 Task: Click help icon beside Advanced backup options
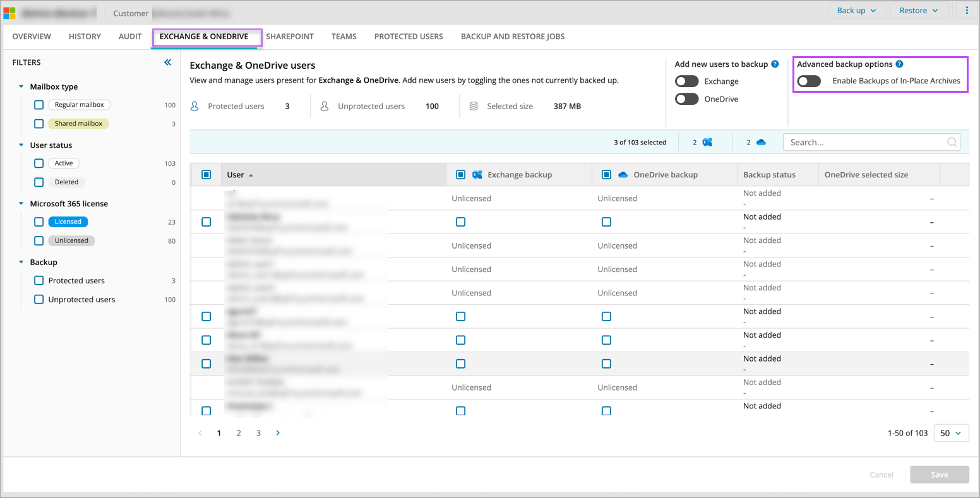coord(899,64)
